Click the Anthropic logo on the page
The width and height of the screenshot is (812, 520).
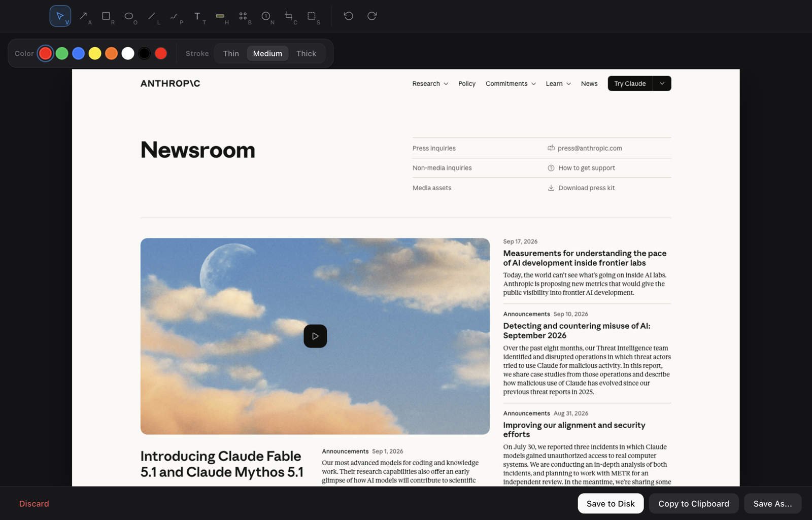coord(170,84)
